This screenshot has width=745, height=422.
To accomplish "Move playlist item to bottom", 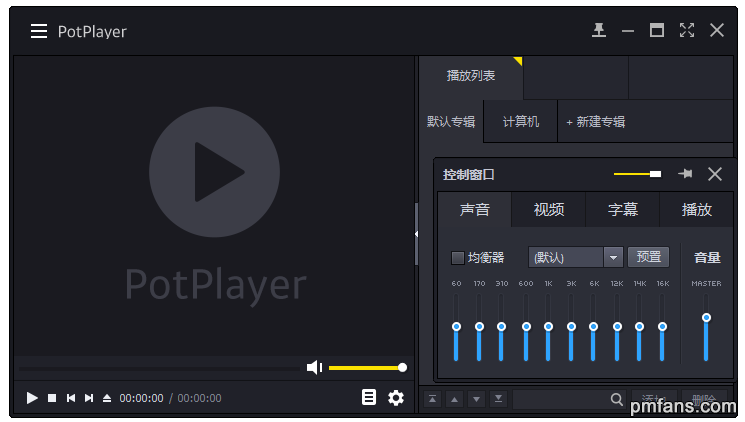I will click(x=498, y=399).
